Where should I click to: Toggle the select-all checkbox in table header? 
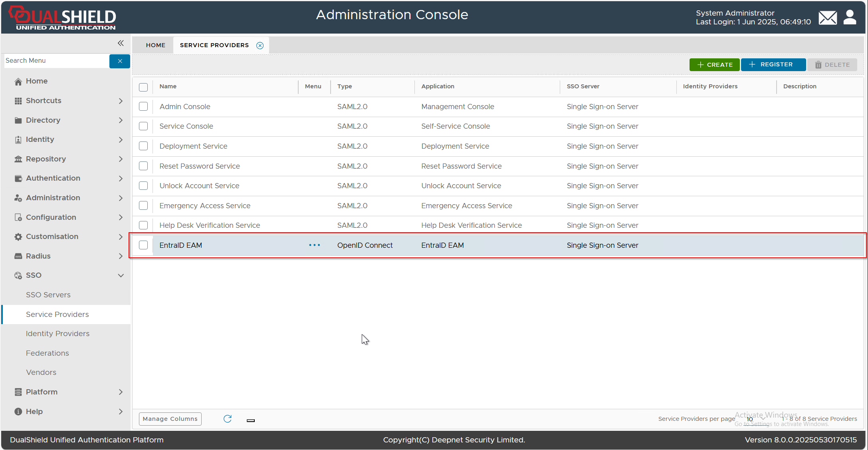click(143, 87)
